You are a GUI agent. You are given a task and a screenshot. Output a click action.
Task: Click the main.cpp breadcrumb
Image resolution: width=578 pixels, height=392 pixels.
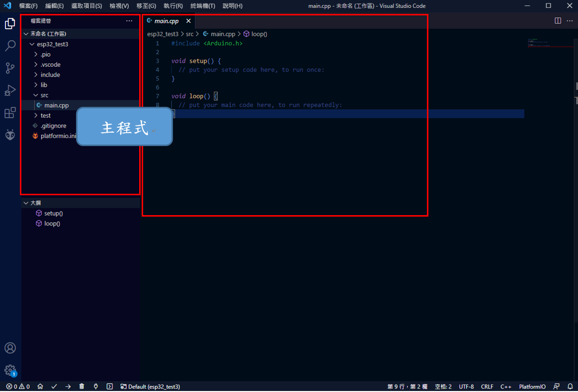coord(219,34)
